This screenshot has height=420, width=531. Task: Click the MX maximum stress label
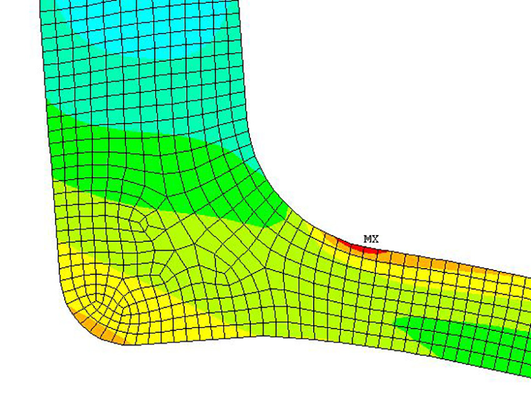pyautogui.click(x=371, y=239)
